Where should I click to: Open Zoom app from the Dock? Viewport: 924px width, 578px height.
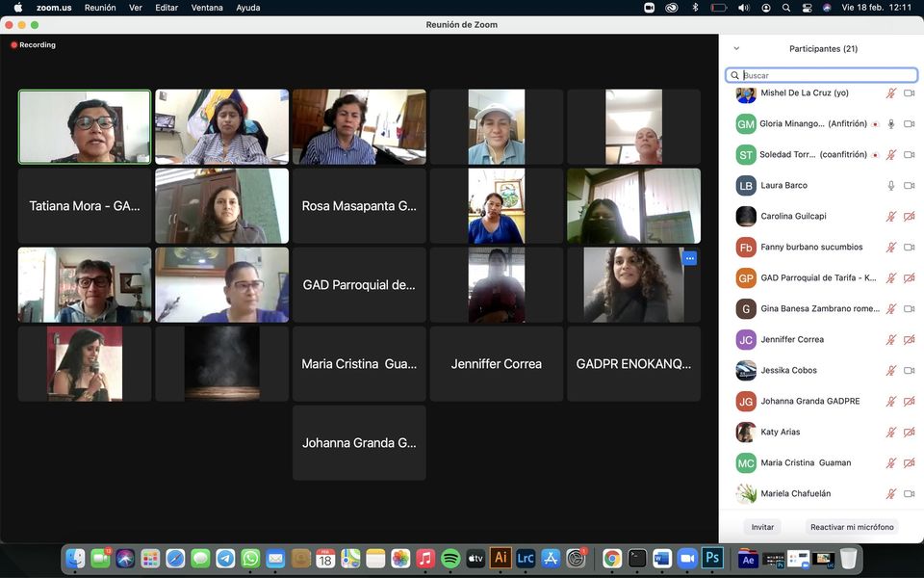coord(687,558)
